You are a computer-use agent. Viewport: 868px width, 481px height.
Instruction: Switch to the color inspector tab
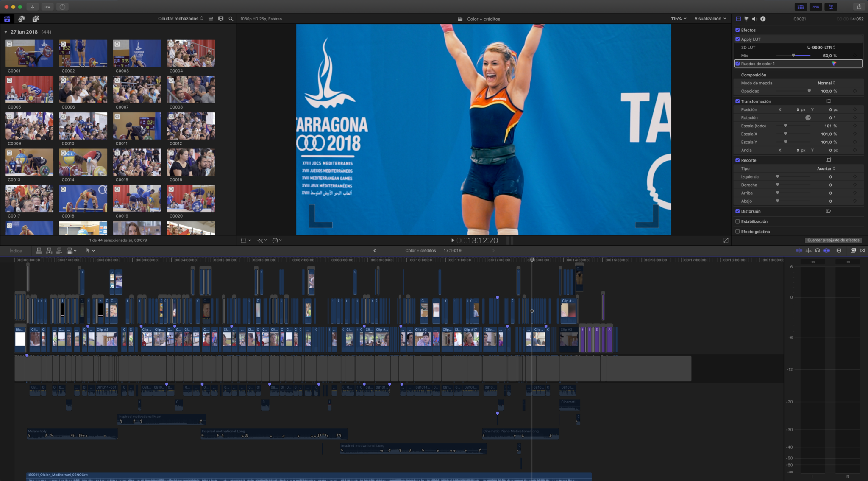[x=746, y=19]
